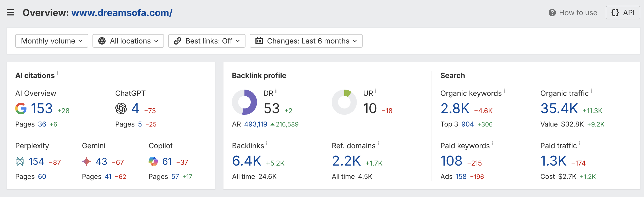Click DR score 53

pos(272,108)
